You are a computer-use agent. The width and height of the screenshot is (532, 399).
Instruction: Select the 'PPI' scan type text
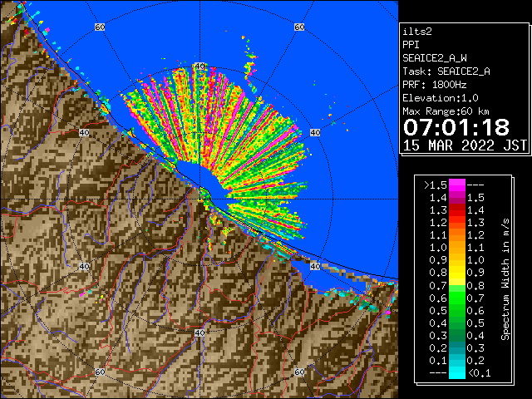[x=411, y=45]
